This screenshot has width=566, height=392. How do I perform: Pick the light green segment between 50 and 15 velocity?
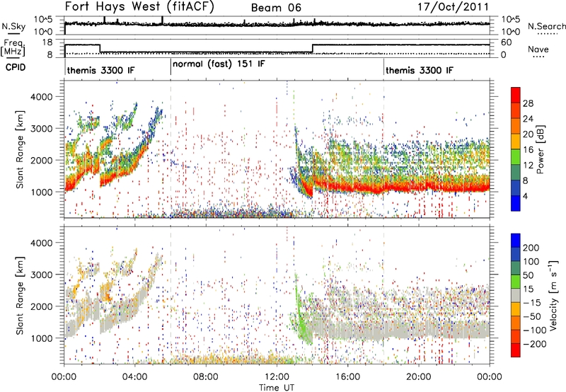(516, 282)
